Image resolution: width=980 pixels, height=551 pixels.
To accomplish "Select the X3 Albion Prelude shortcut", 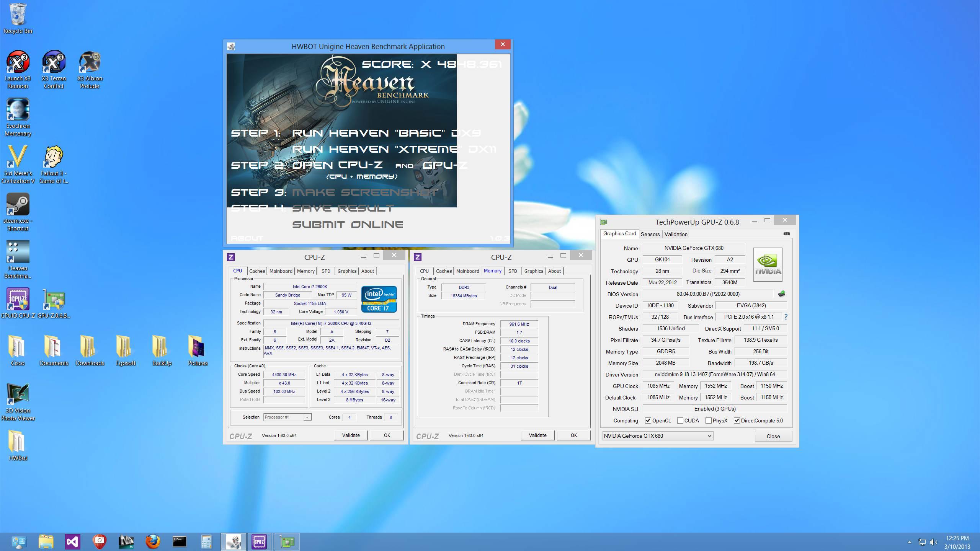I will (90, 70).
